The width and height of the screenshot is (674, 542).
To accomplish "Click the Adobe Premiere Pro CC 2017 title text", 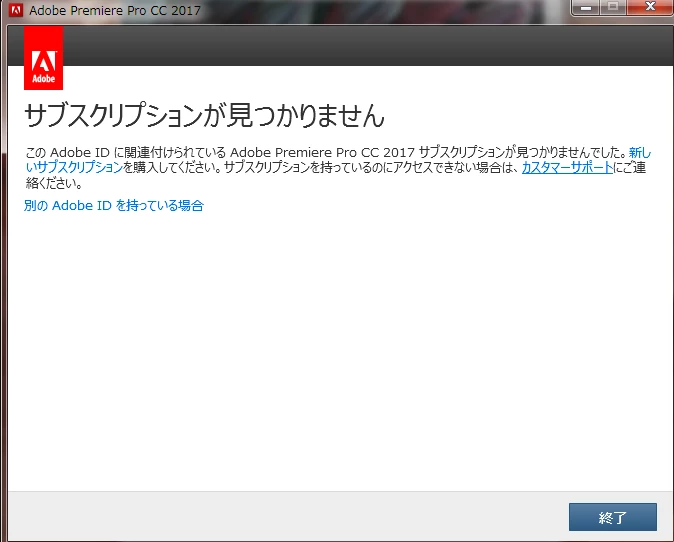I will coord(115,10).
